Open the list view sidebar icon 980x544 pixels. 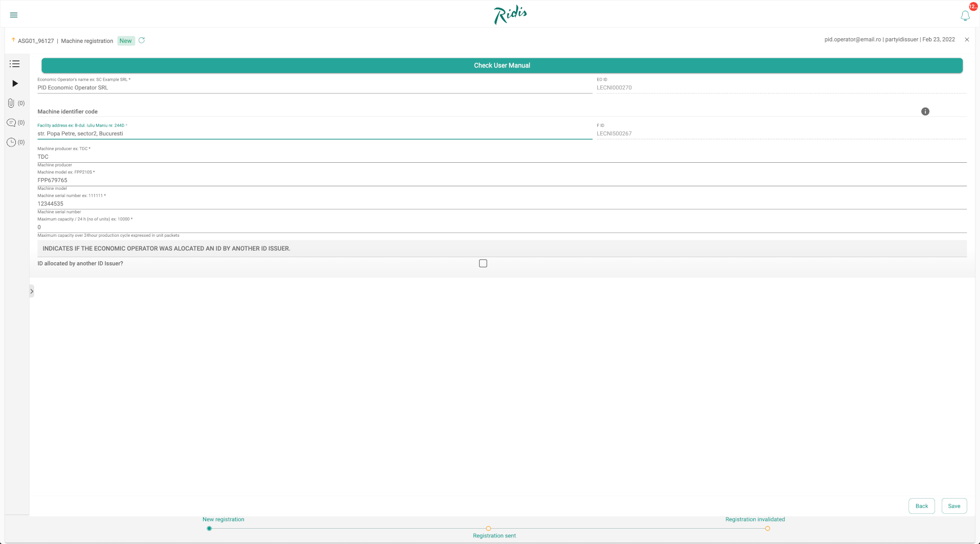(x=14, y=64)
